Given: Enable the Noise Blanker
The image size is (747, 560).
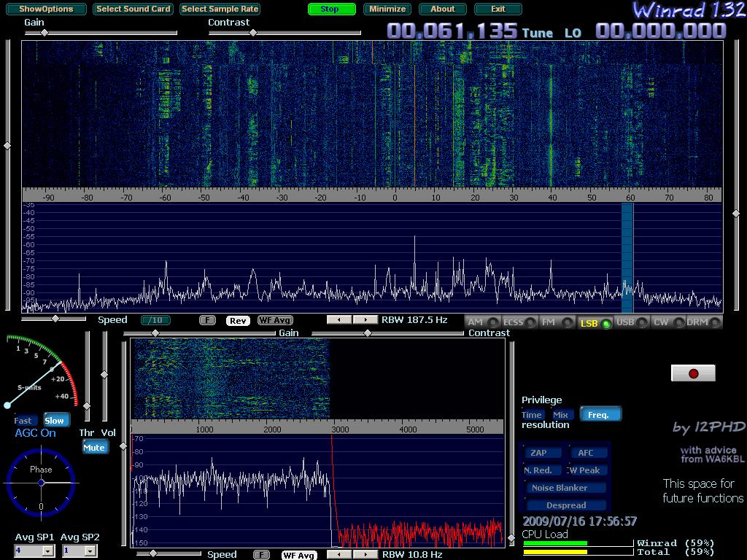Looking at the screenshot, I should click(x=565, y=488).
